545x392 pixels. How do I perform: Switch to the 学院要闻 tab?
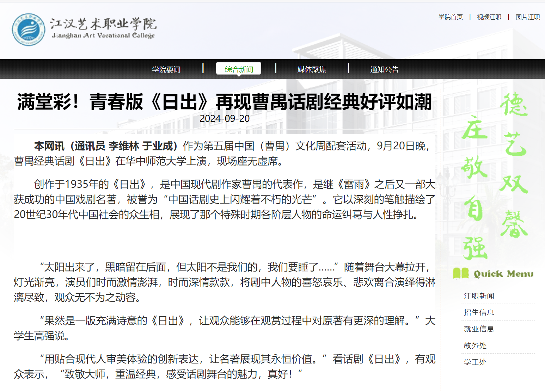(166, 69)
